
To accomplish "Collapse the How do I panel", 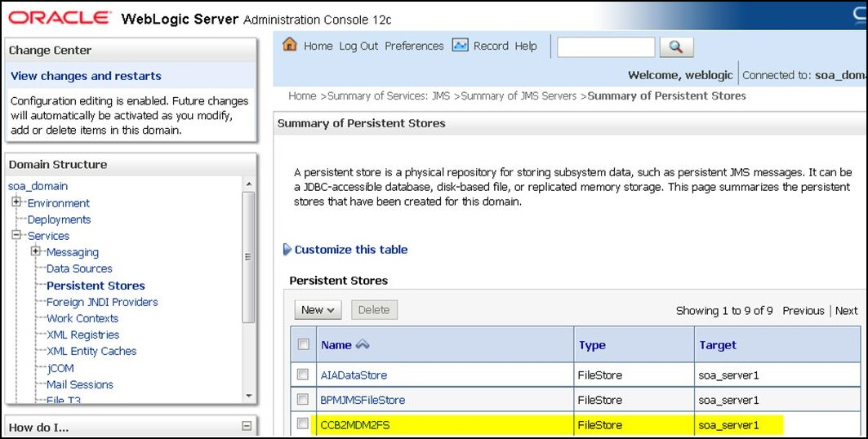I will click(247, 426).
